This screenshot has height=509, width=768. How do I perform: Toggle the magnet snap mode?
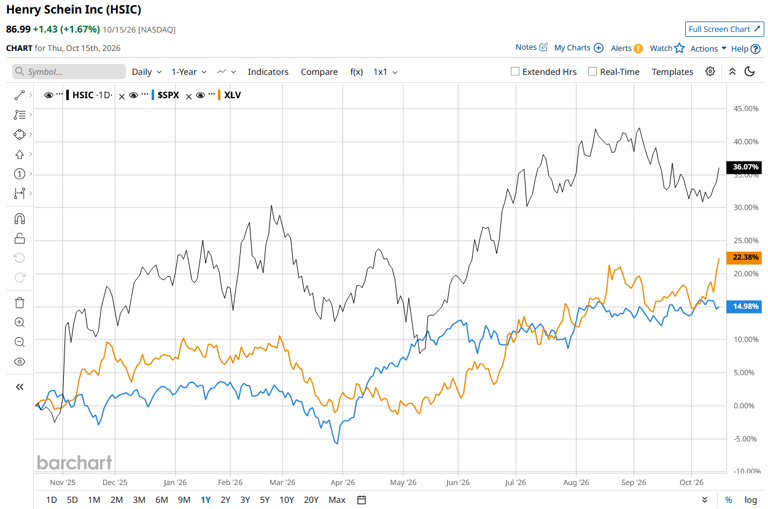(x=20, y=218)
